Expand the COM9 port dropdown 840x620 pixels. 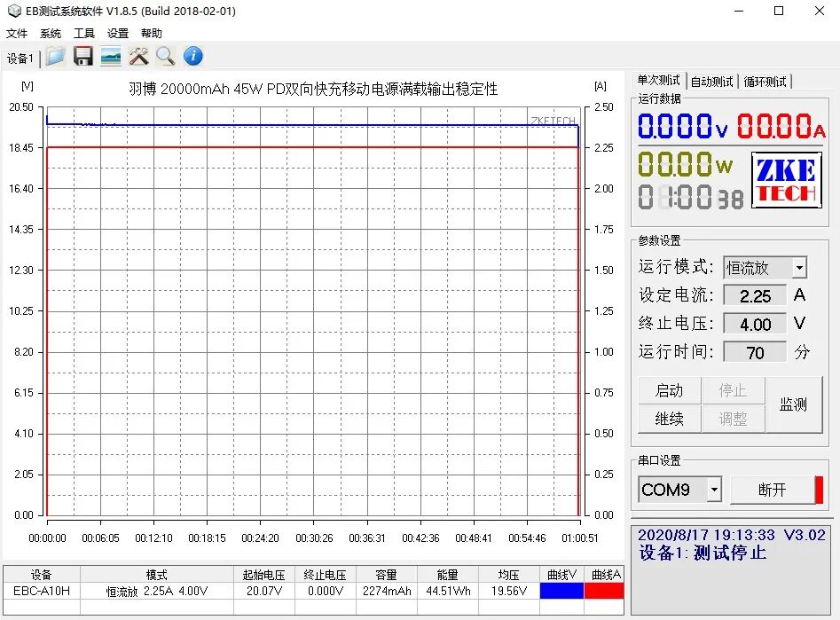point(714,490)
